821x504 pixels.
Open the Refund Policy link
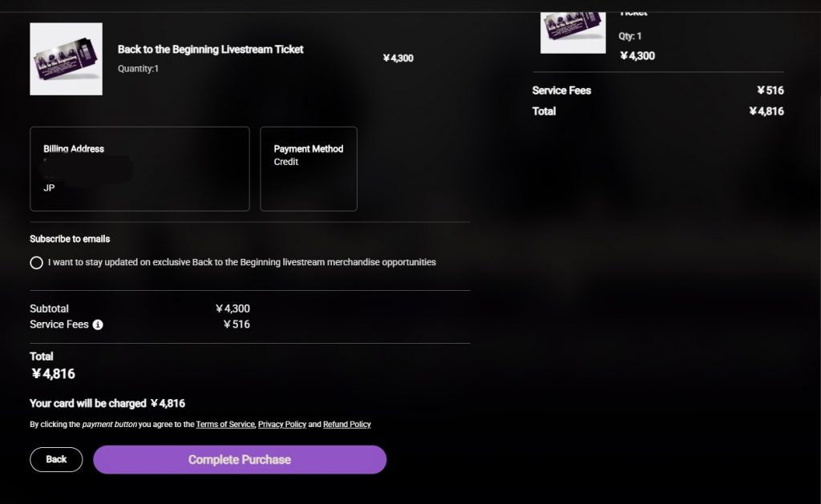[346, 425]
